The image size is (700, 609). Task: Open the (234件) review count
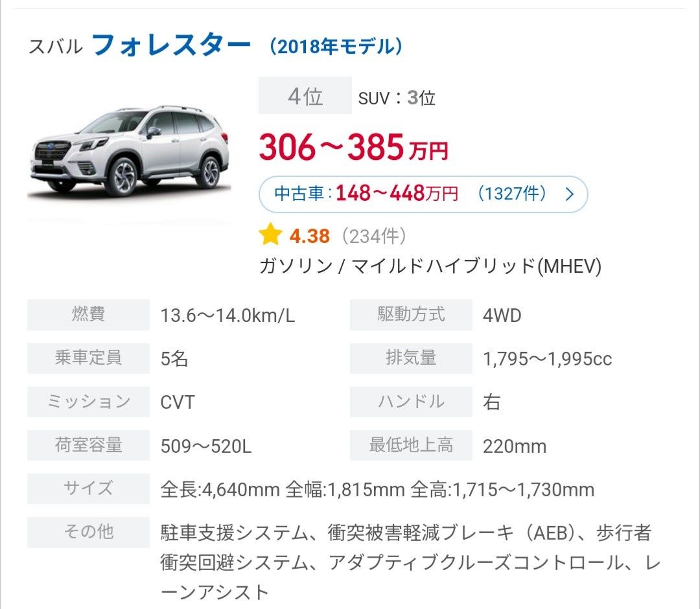(x=374, y=236)
